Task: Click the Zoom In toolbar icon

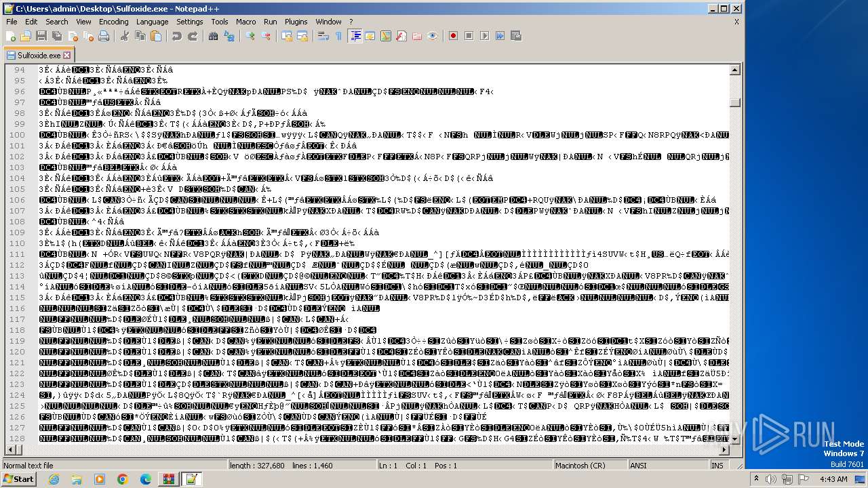Action: 250,36
